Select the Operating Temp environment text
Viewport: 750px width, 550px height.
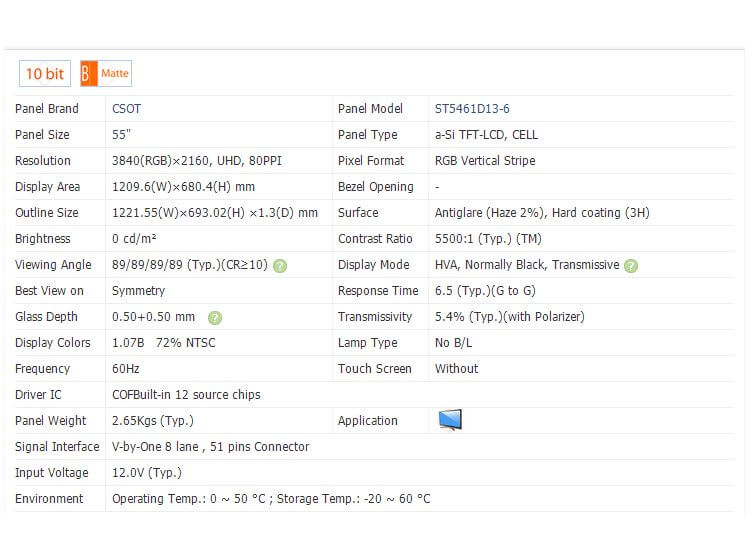pyautogui.click(x=270, y=499)
